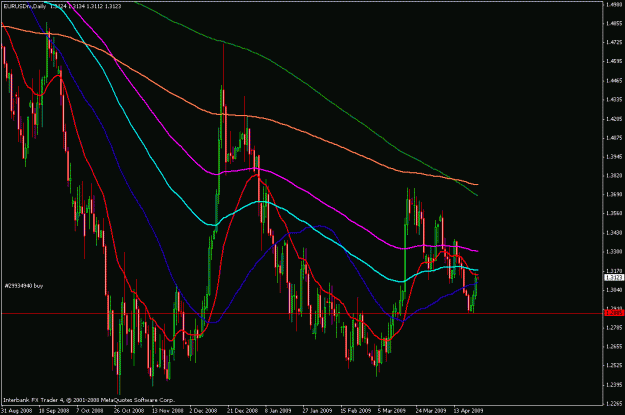625x415 pixels.
Task: Click the 1.2785 price scale label
Action: tap(614, 328)
